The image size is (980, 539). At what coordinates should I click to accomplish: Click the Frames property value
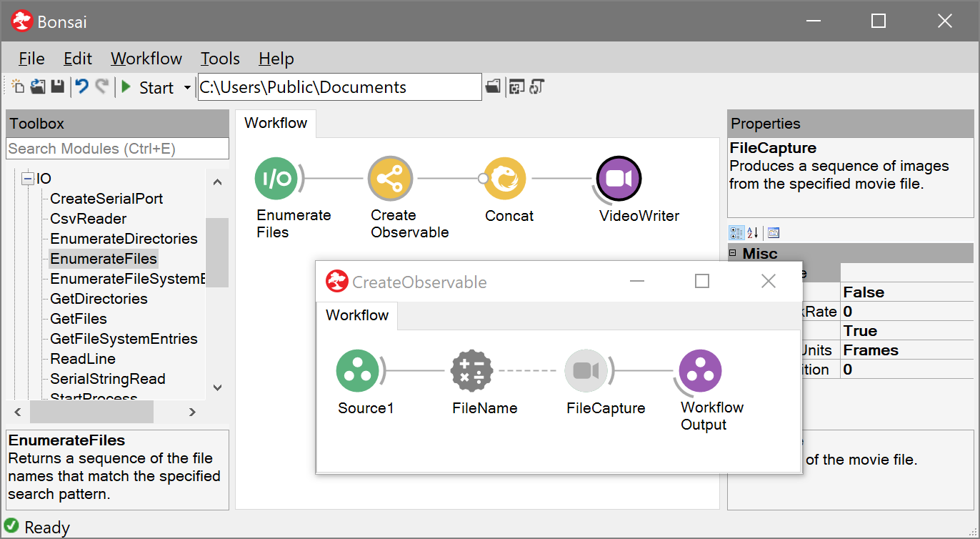(x=906, y=350)
